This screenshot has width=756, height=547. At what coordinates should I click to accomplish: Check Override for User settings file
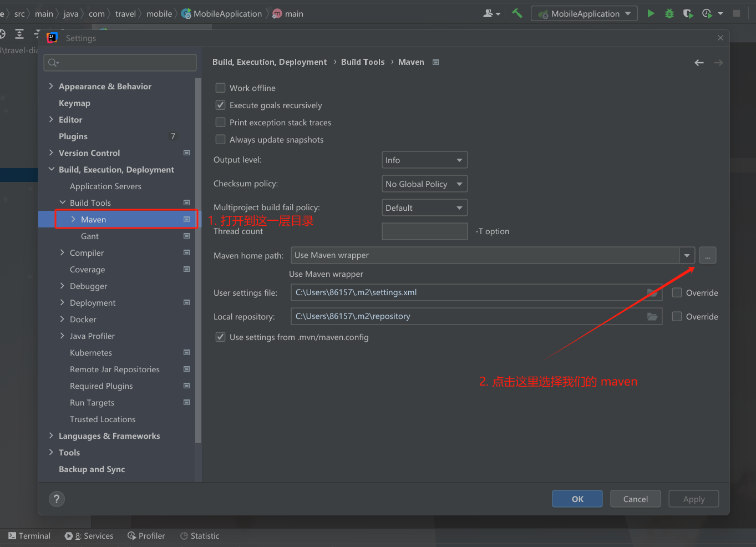(x=677, y=292)
